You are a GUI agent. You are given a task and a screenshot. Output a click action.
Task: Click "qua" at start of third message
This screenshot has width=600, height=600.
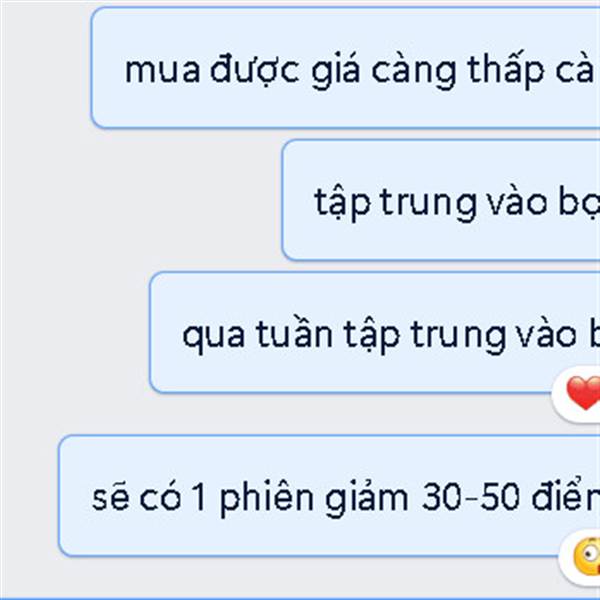pyautogui.click(x=214, y=338)
